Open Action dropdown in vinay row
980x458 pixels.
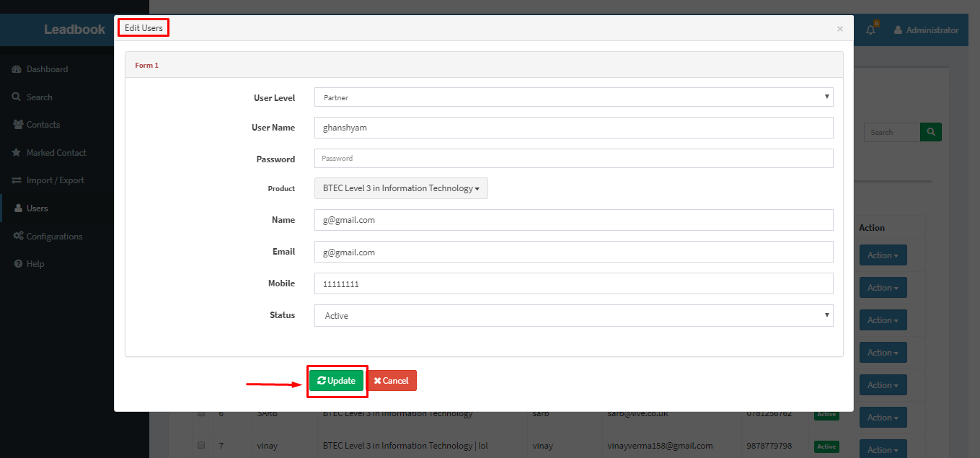883,449
